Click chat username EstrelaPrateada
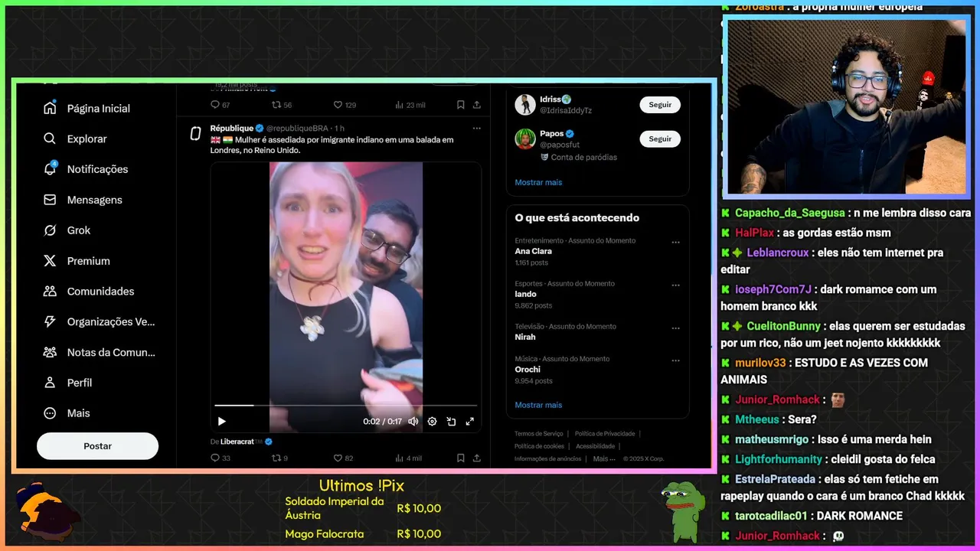 pos(775,479)
